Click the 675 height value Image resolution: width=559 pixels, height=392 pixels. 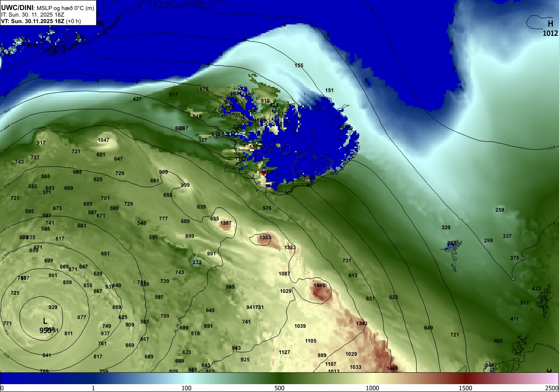click(x=204, y=89)
